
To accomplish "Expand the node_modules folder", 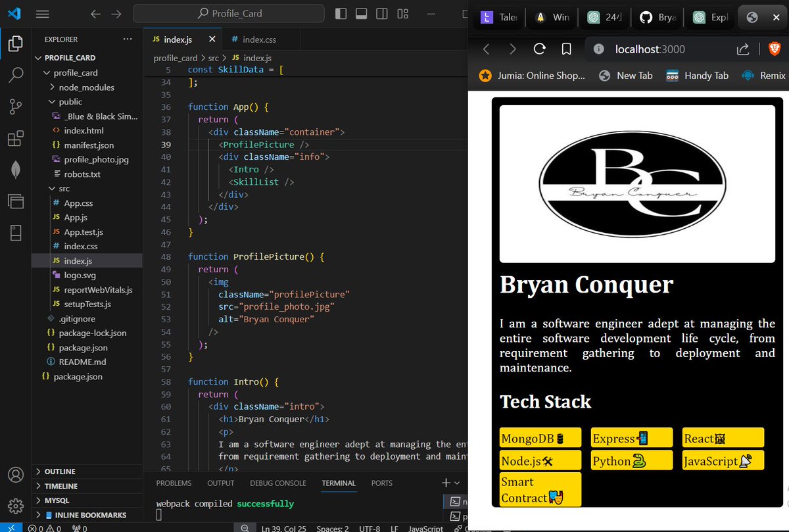I will pyautogui.click(x=86, y=87).
